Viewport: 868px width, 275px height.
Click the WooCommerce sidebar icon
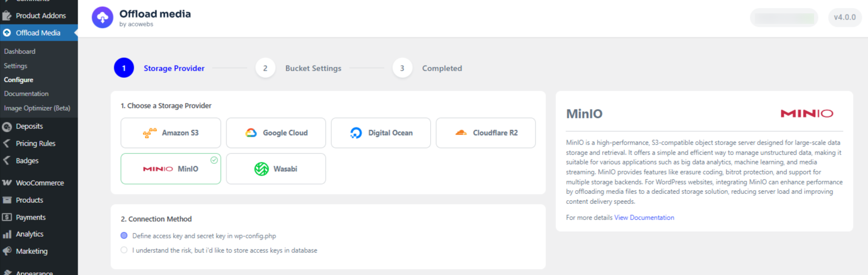(x=7, y=183)
